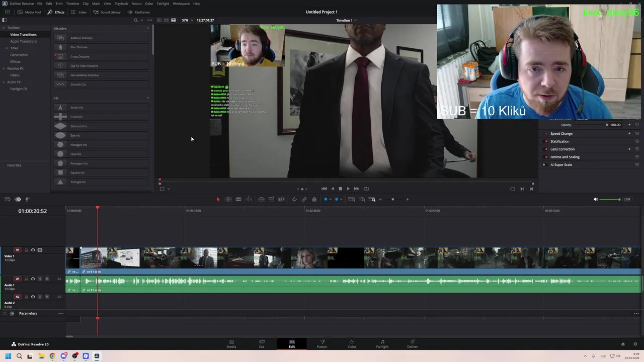Click the timeline zoom-in plus button

pyautogui.click(x=408, y=200)
